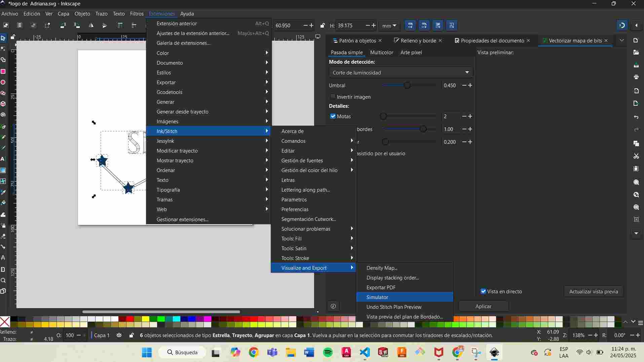Click Actualizar vista previa button

[594, 291]
